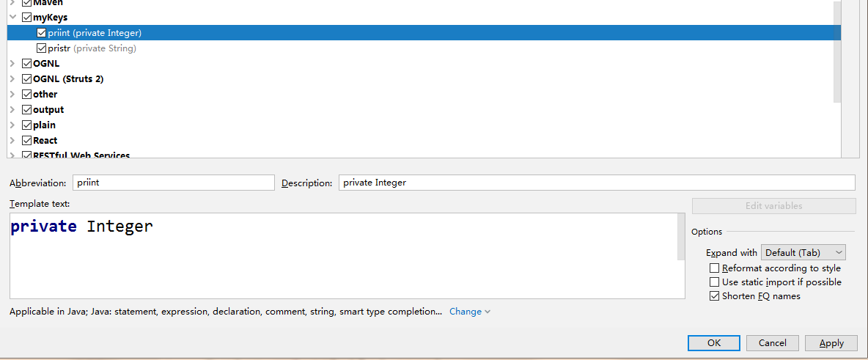
Task: Uncheck the myKeys group checkbox
Action: (x=26, y=18)
